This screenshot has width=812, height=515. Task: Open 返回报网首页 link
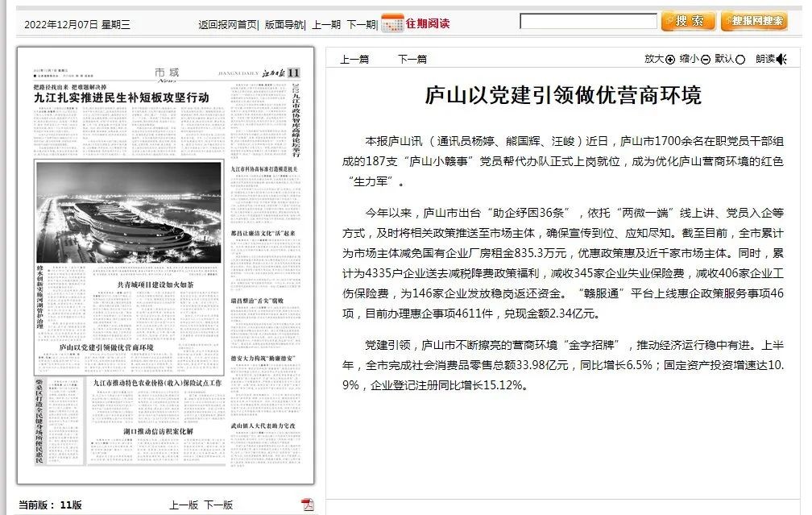point(227,24)
